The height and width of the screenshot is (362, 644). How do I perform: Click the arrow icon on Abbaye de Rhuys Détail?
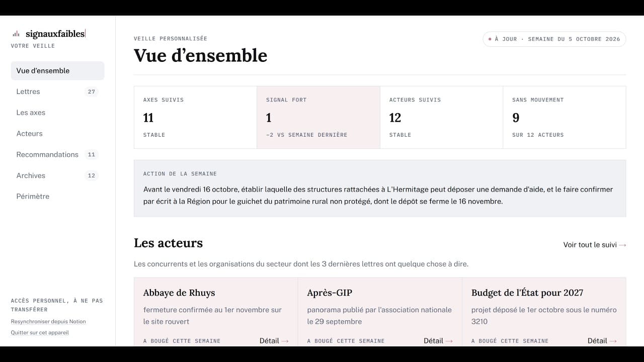click(x=285, y=341)
